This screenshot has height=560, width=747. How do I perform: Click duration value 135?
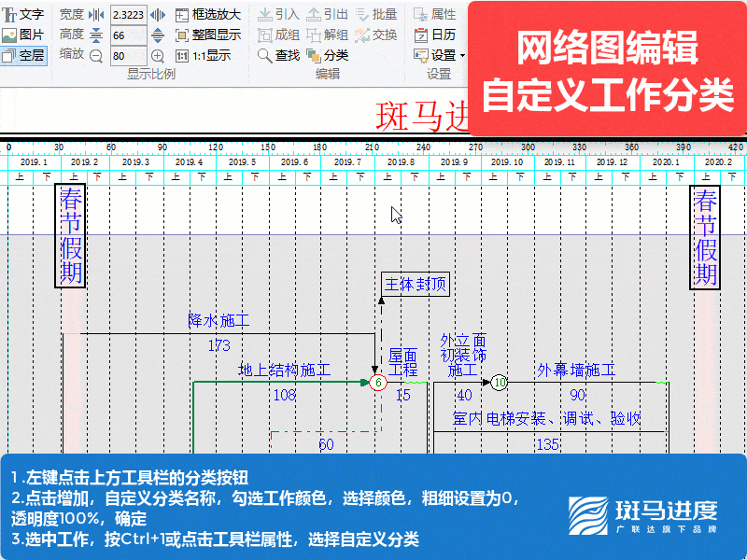547,444
